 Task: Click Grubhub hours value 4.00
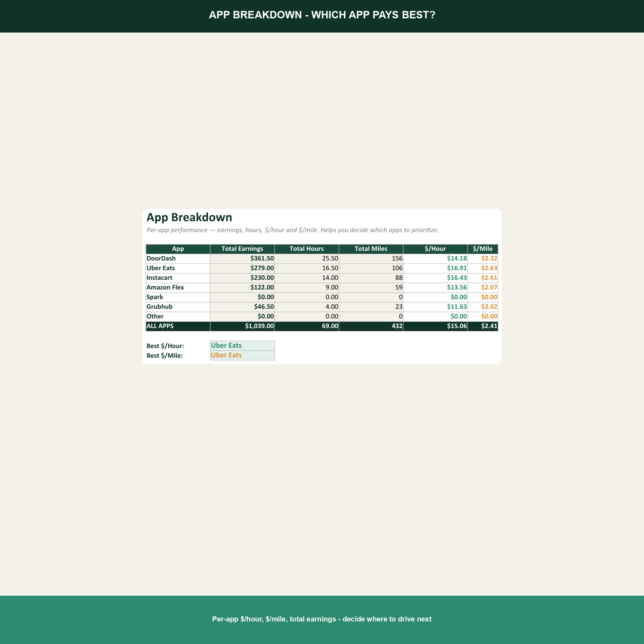307,307
